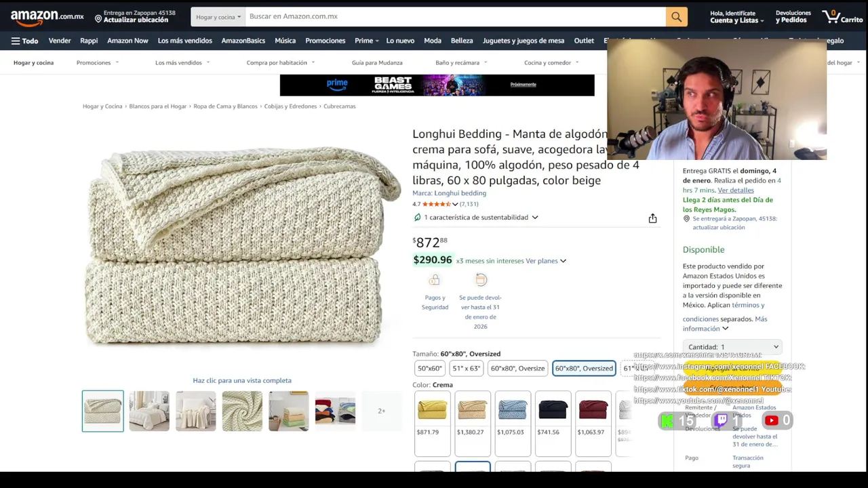
Task: Choose the burgundy blanket color $1,063.97
Action: (593, 422)
